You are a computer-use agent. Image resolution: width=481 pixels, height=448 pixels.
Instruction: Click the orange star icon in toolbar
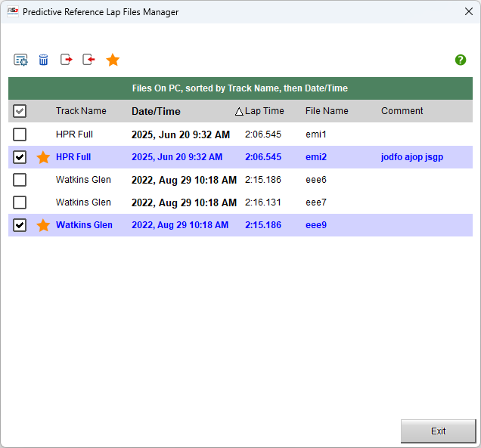[113, 60]
